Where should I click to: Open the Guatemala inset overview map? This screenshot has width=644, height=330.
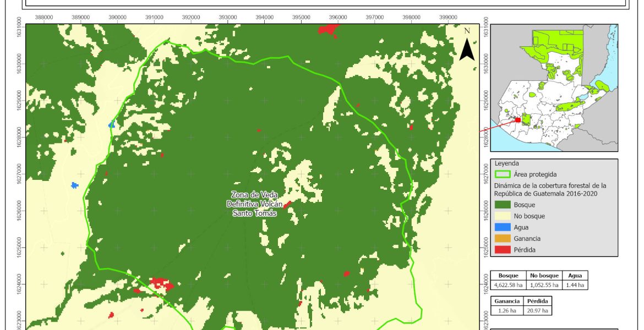tap(554, 87)
